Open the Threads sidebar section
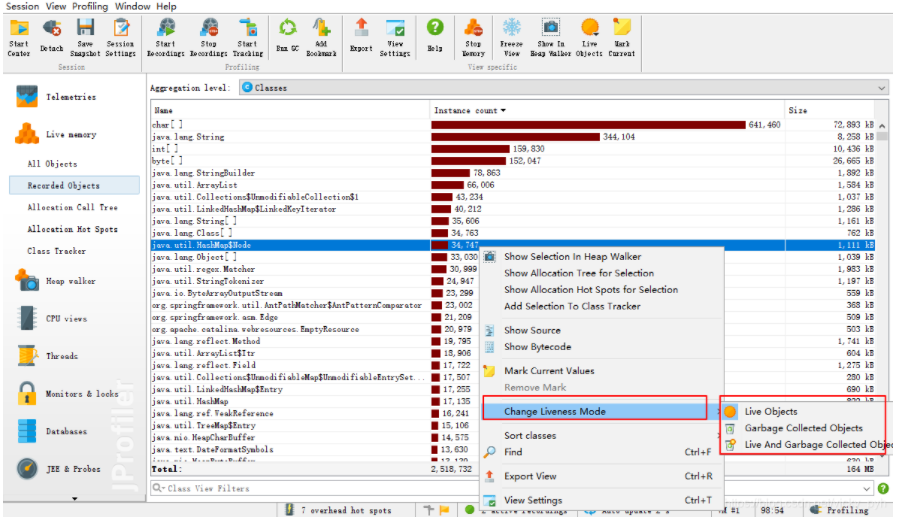 click(48, 356)
